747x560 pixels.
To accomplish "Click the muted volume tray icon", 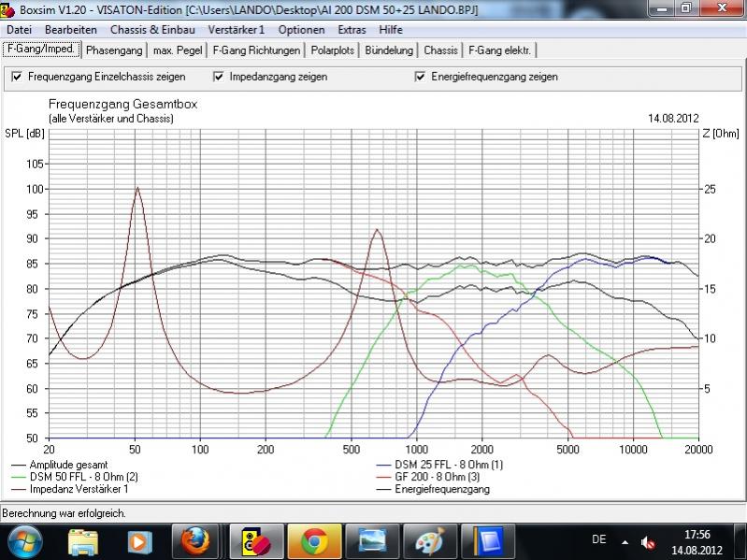I will [648, 542].
